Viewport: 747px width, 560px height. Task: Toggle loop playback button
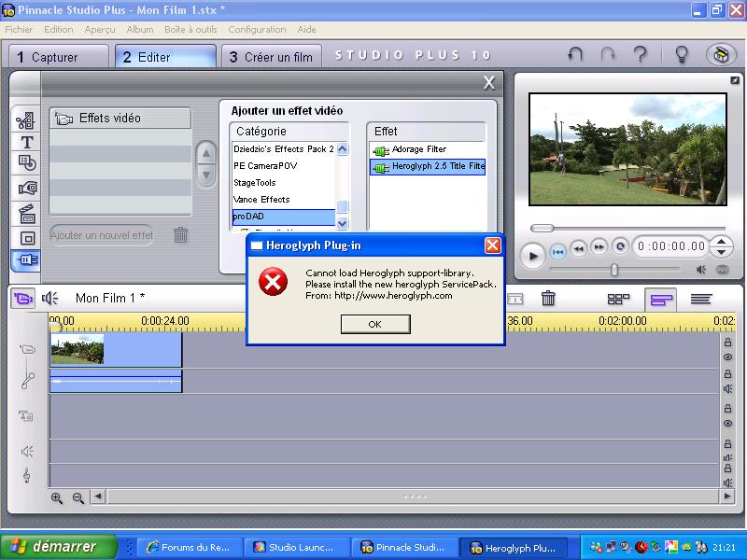(620, 246)
